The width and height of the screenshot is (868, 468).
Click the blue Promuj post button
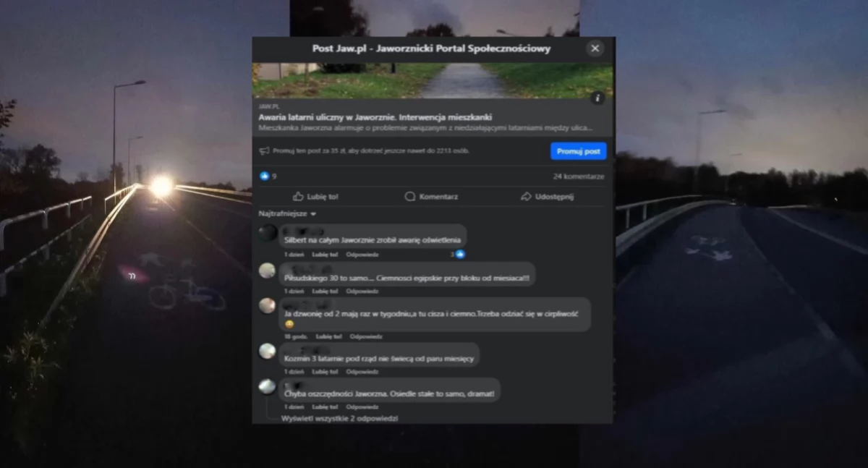click(x=578, y=151)
